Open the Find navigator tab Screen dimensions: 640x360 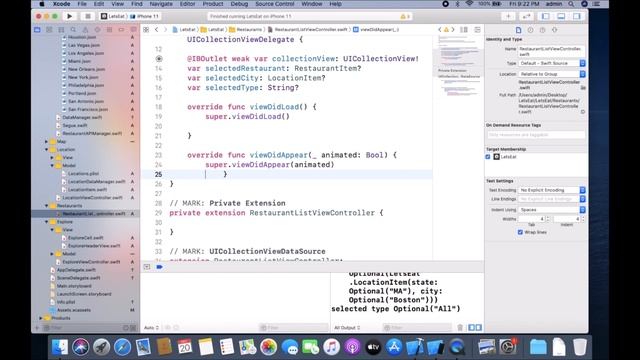(73, 30)
